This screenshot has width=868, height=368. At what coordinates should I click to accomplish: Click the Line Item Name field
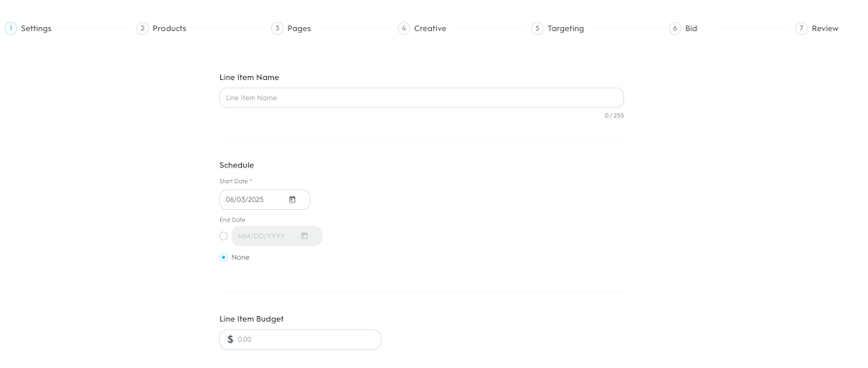tap(421, 98)
